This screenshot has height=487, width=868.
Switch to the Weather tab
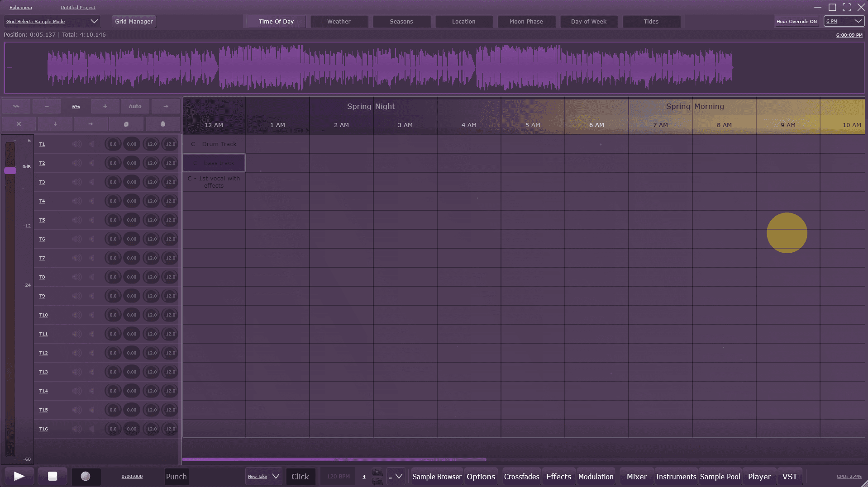(x=339, y=21)
